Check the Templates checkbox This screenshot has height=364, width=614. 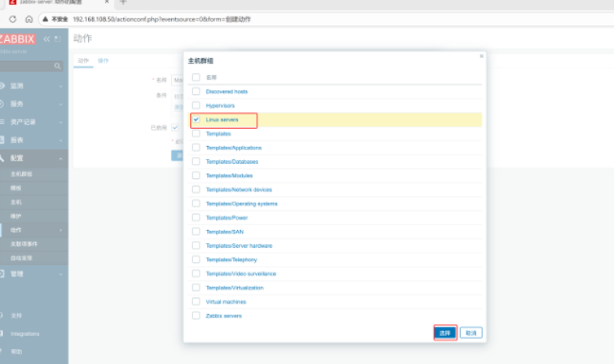[196, 133]
